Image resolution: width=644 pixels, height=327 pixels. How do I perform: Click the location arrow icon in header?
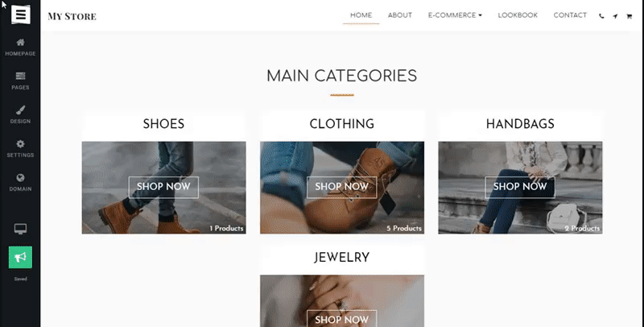(615, 16)
